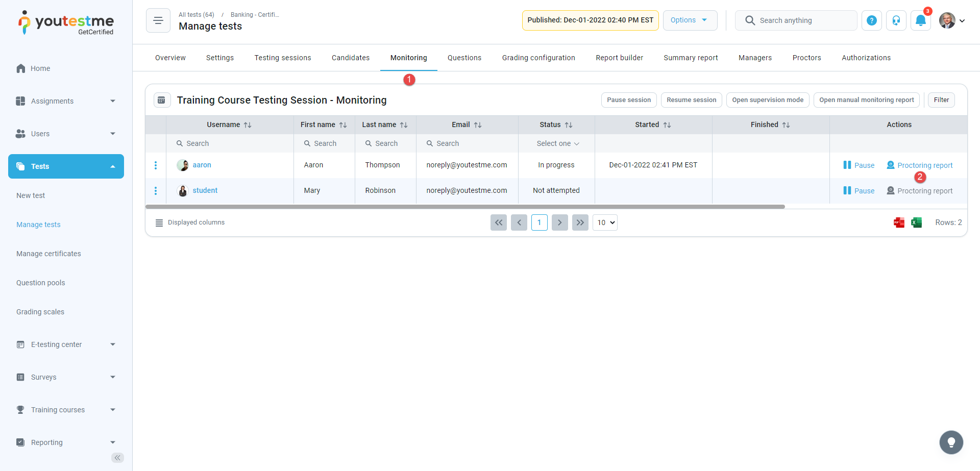Viewport: 980px width, 471px height.
Task: Click Open supervision mode button
Action: [767, 100]
